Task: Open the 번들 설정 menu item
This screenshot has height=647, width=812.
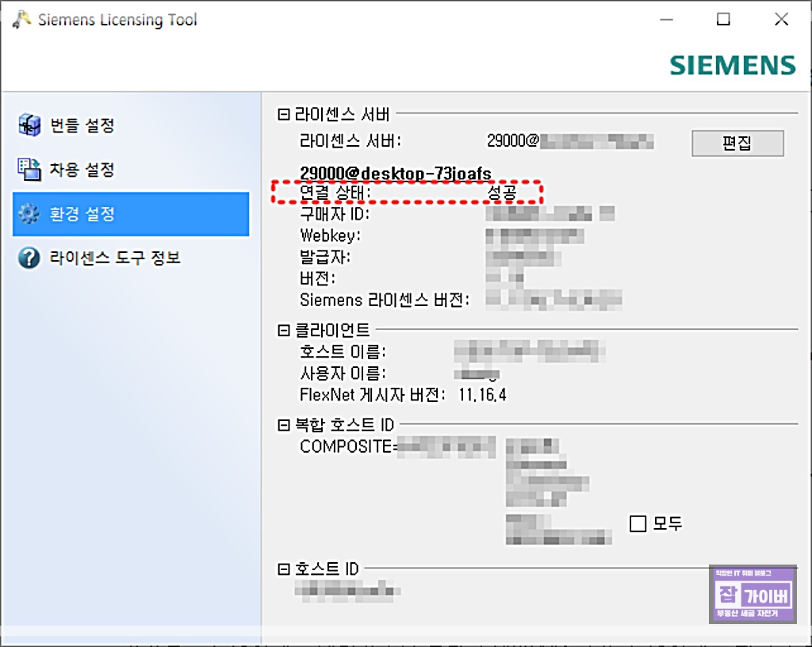Action: [x=131, y=125]
